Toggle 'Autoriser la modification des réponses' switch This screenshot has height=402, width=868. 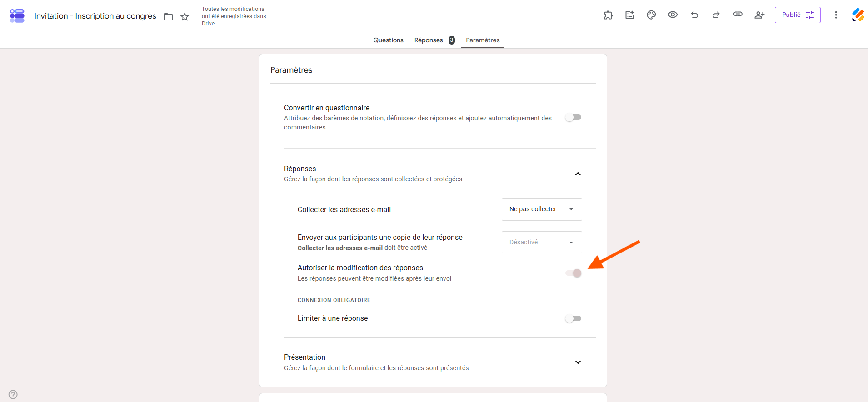[x=574, y=273]
